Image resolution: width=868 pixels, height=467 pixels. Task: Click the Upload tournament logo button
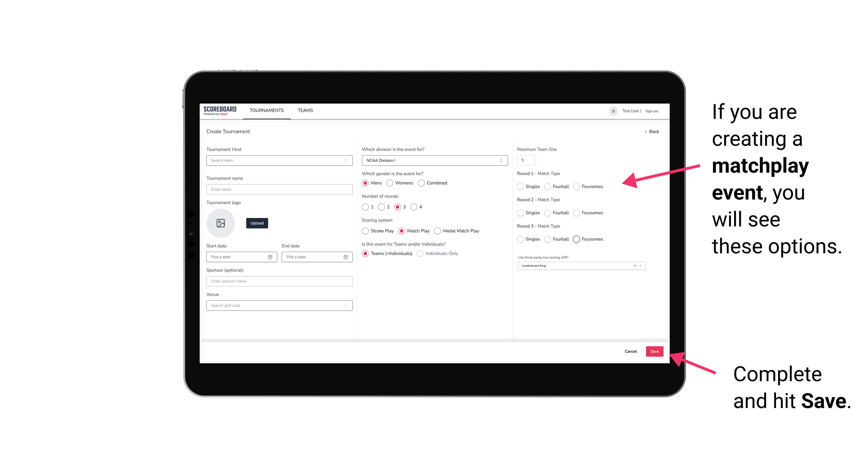pyautogui.click(x=257, y=223)
